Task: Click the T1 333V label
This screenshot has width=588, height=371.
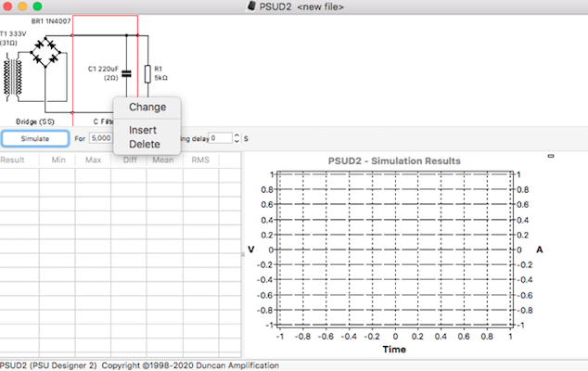Action: (x=13, y=33)
